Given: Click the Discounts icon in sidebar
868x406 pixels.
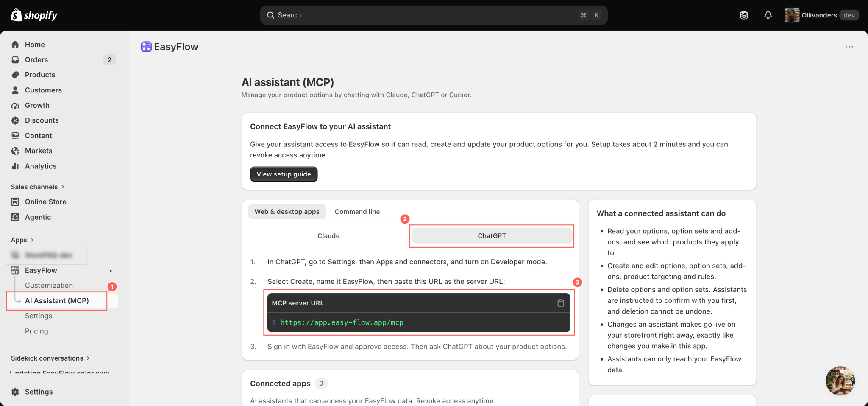Looking at the screenshot, I should (15, 120).
